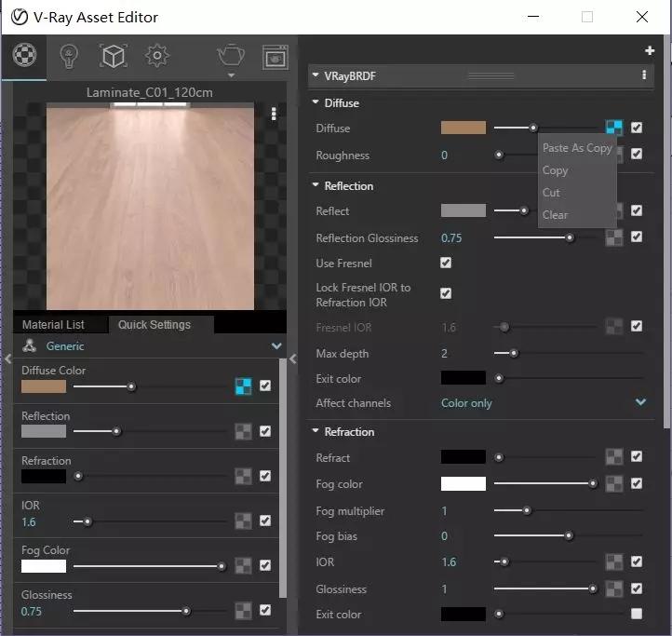
Task: Open Refract texture slot
Action: click(x=613, y=457)
